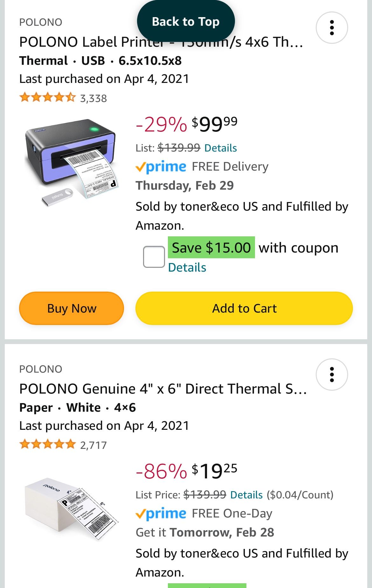The image size is (372, 588).
Task: View List Price Details for thermal labels
Action: pyautogui.click(x=246, y=495)
